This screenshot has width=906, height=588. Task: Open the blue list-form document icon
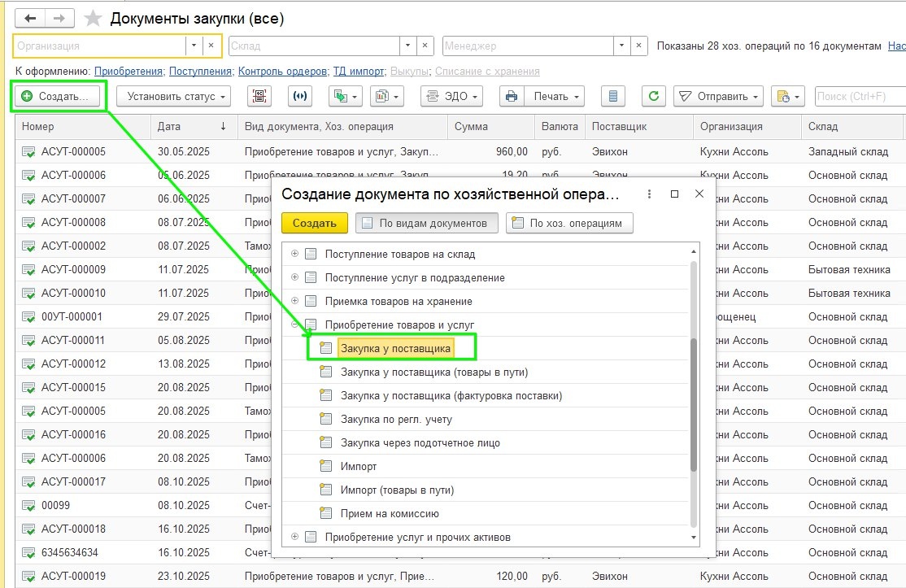coord(613,97)
